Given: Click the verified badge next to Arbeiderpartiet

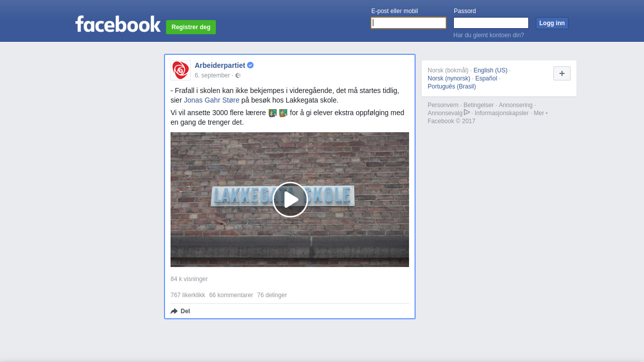Looking at the screenshot, I should (250, 65).
